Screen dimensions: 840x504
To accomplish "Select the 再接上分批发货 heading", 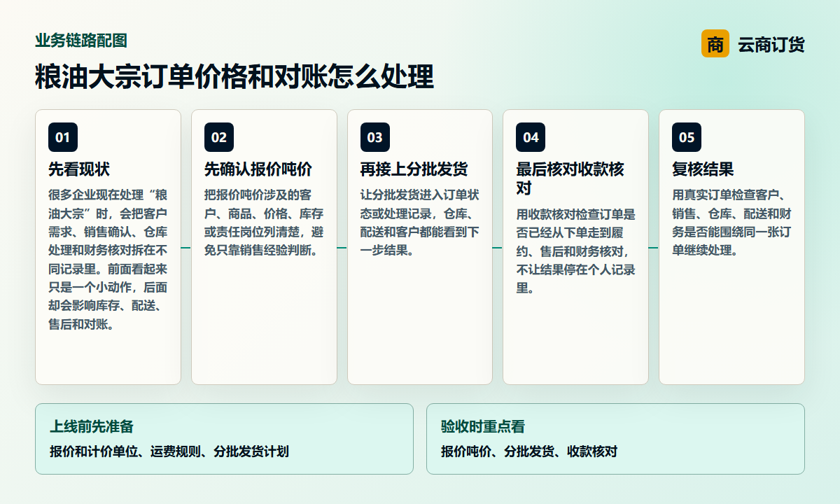I will pos(414,169).
